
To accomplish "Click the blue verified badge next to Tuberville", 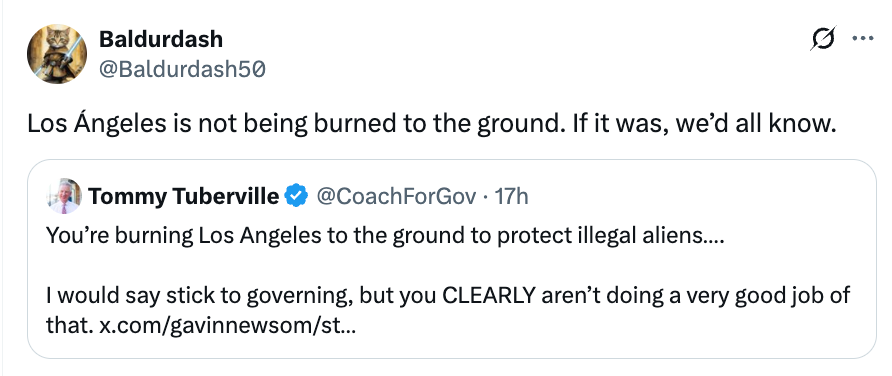I will click(x=296, y=196).
